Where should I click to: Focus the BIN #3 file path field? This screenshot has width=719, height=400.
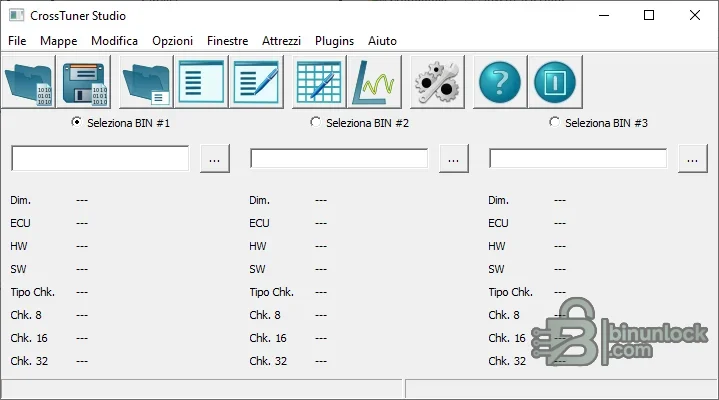(x=578, y=159)
